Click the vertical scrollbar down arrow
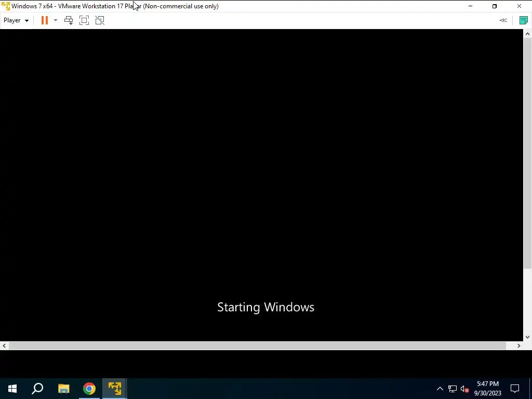The image size is (532, 399). (x=527, y=337)
